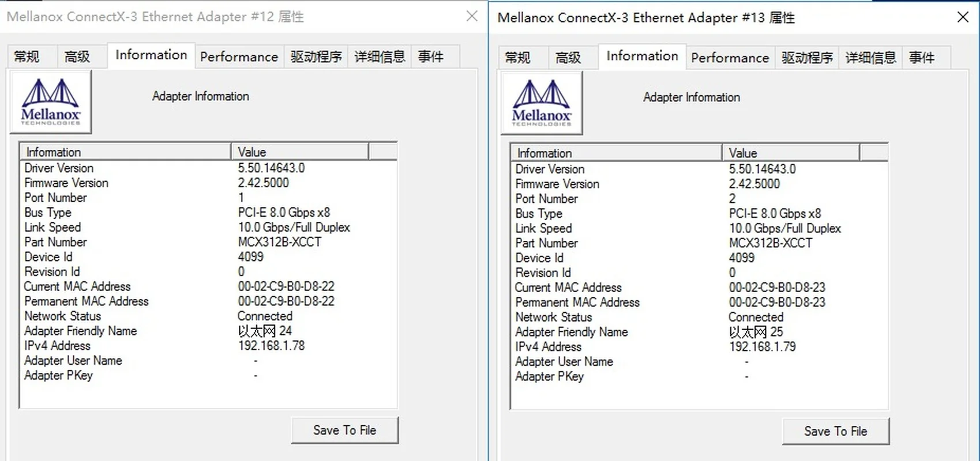Select Firmware Version row in Adapter #13 list
The width and height of the screenshot is (980, 461).
699,184
